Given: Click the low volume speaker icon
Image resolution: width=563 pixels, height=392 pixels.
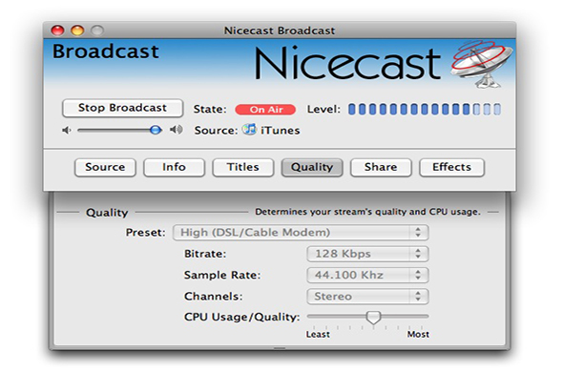Looking at the screenshot, I should 67,130.
